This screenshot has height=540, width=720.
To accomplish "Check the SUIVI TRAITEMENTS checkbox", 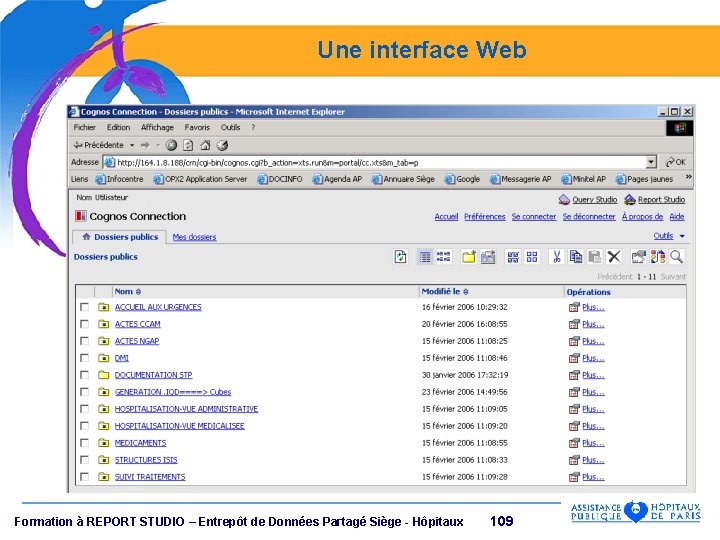I will 84,477.
